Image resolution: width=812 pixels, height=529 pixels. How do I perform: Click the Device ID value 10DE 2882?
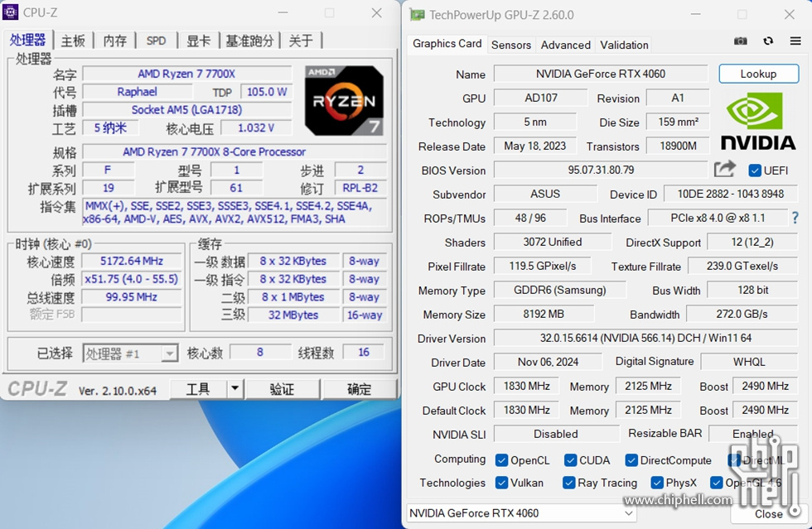pos(731,194)
